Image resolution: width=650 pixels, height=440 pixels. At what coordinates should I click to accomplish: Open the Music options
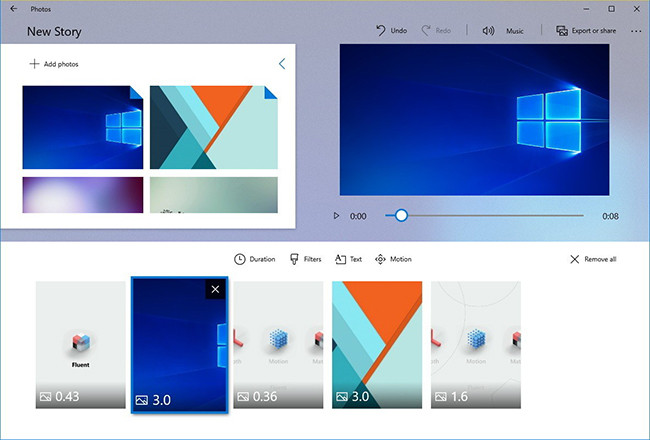[x=503, y=31]
